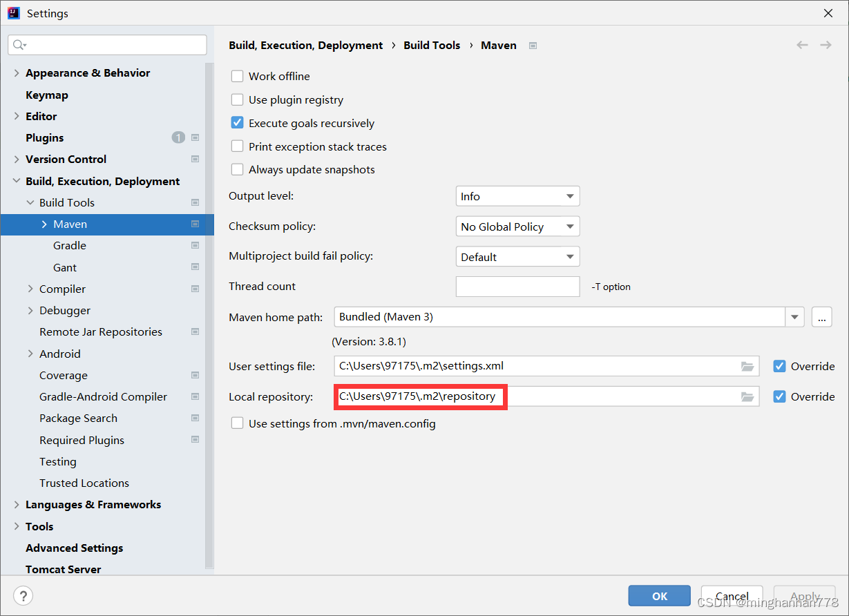Image resolution: width=849 pixels, height=616 pixels.
Task: Collapse the Build Tools node
Action: (30, 202)
